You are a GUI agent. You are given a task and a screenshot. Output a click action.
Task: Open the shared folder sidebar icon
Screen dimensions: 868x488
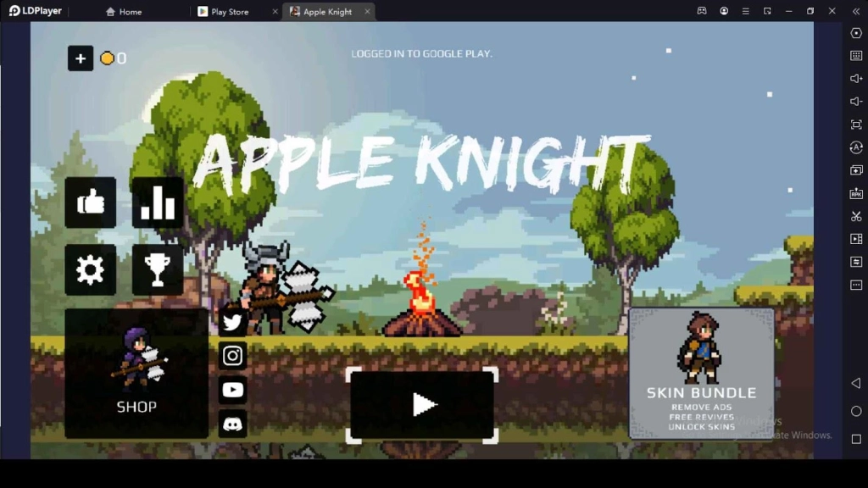pyautogui.click(x=856, y=262)
